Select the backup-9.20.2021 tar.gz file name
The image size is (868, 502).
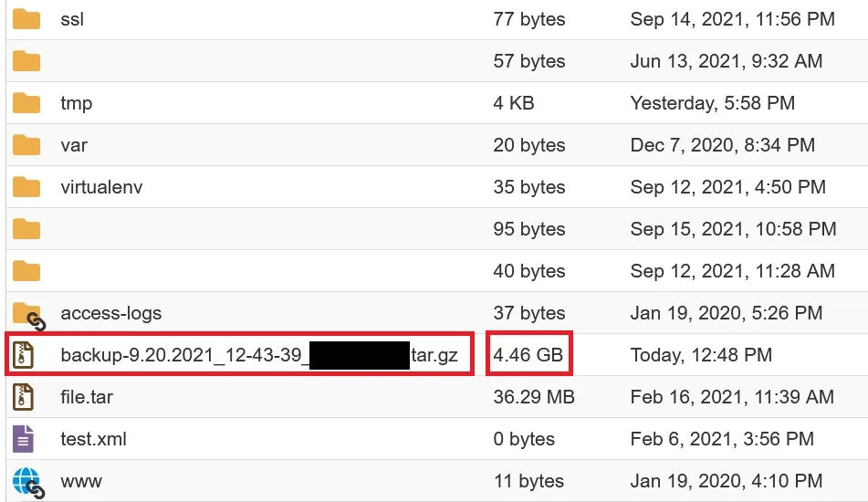pyautogui.click(x=259, y=355)
